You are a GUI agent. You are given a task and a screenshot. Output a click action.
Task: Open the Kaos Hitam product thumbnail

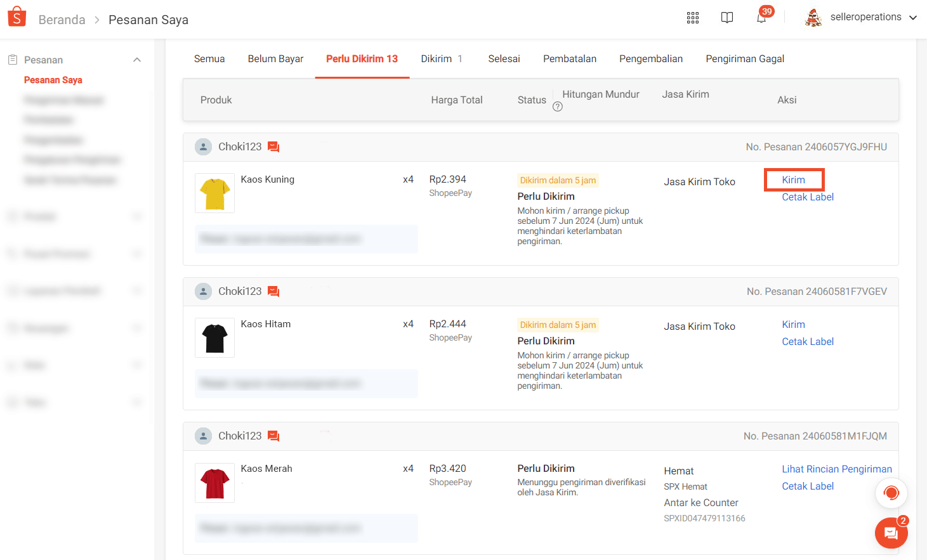pos(214,338)
